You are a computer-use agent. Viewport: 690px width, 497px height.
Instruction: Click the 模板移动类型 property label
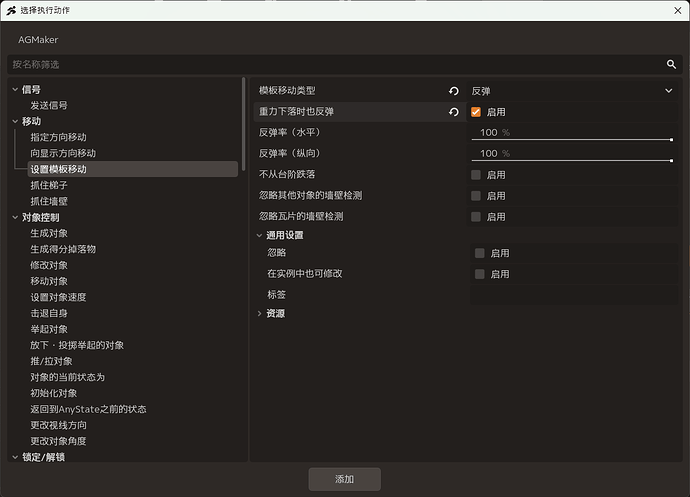click(x=287, y=90)
